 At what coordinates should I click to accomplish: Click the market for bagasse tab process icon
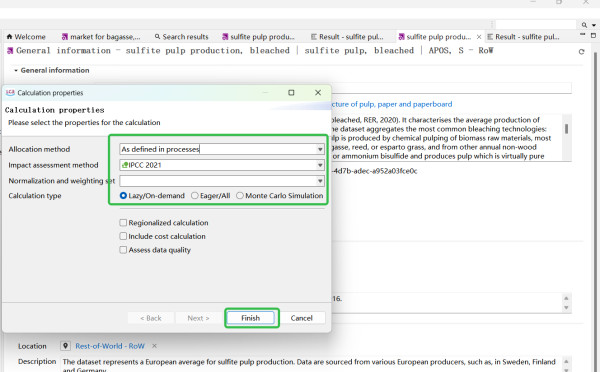[65, 37]
